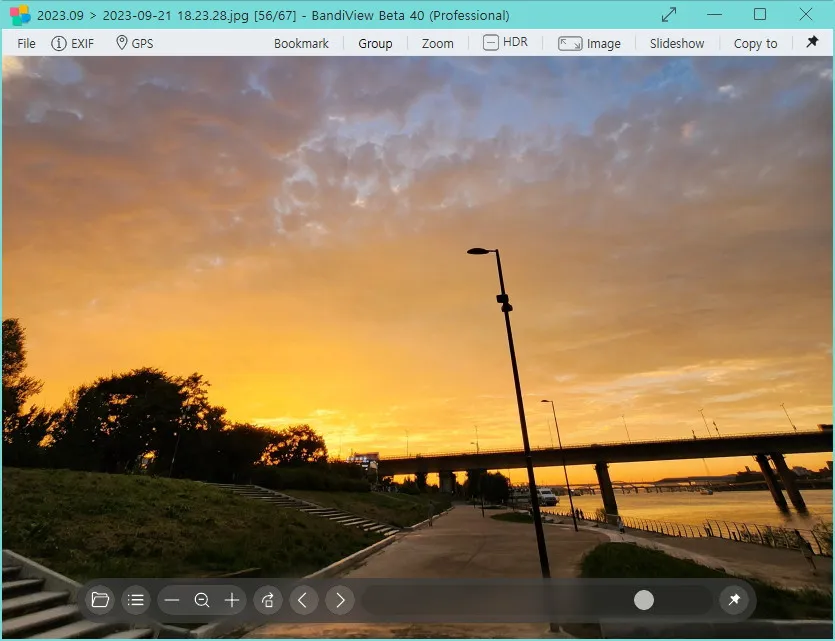Rotate the image using rotate icon
Viewport: 835px width, 641px height.
268,600
